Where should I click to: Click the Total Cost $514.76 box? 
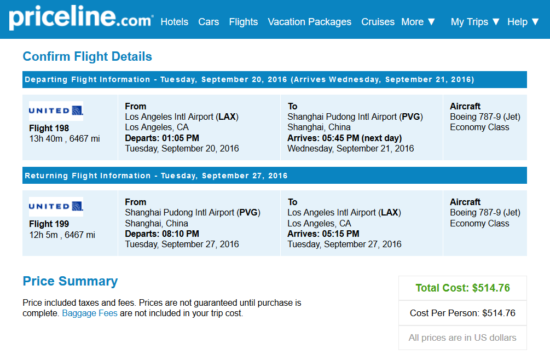pos(463,288)
